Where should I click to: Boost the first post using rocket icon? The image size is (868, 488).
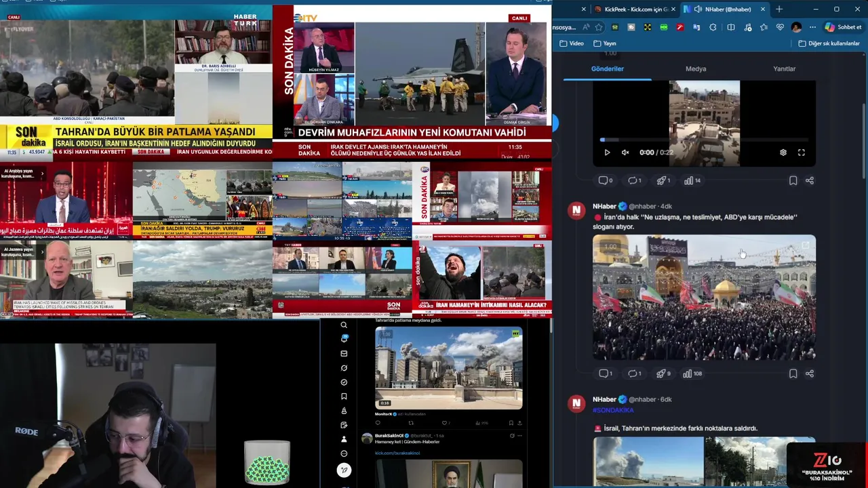pyautogui.click(x=664, y=180)
